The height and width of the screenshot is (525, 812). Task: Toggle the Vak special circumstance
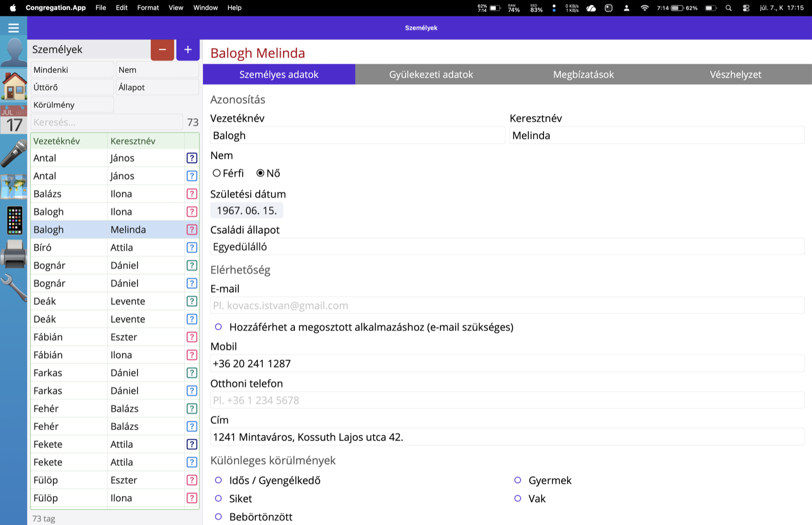click(x=518, y=499)
